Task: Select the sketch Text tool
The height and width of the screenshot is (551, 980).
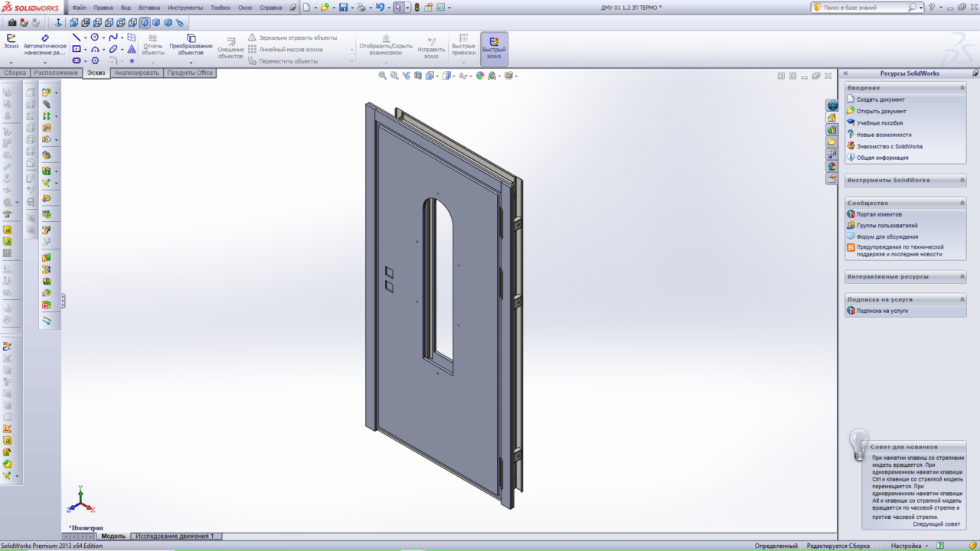Action: click(x=132, y=49)
